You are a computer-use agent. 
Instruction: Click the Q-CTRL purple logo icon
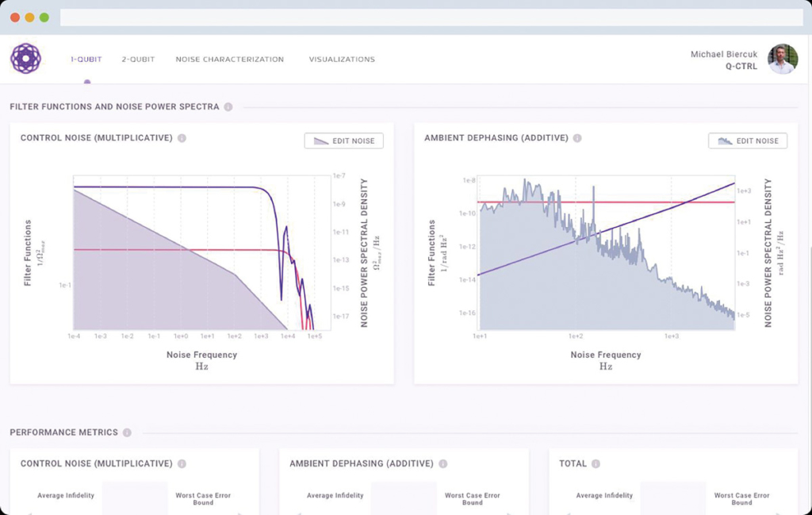25,59
